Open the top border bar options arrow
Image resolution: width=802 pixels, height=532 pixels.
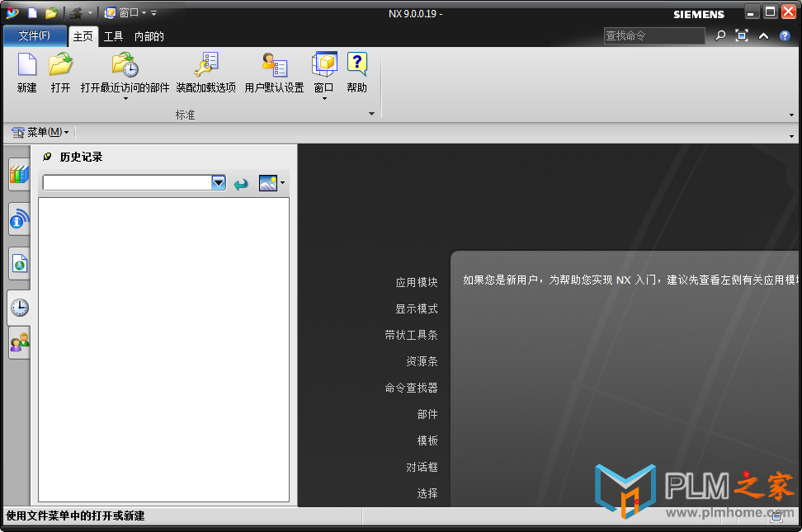pos(792,137)
